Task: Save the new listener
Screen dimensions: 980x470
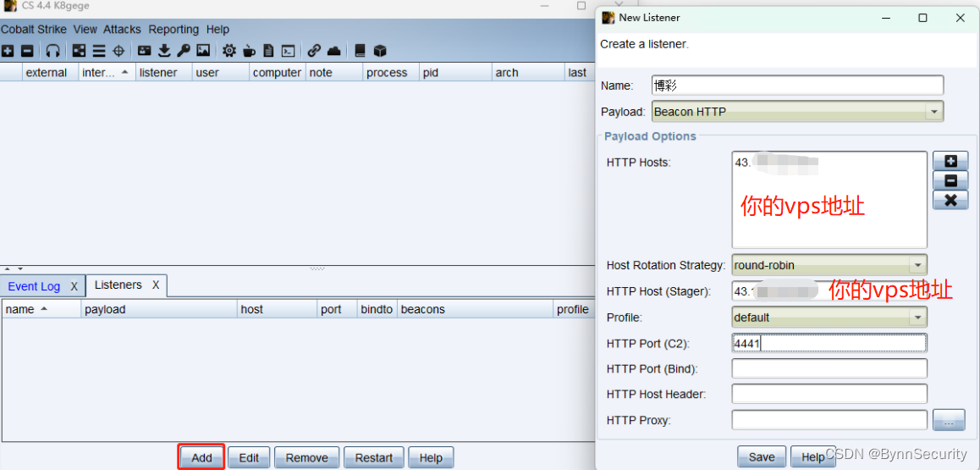Action: coord(762,457)
